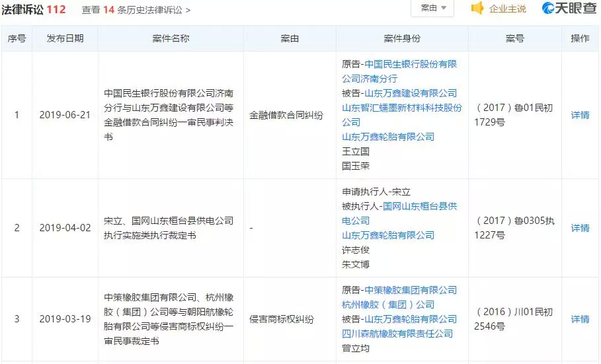Open 详情 for case 鲁0305执1227号
Screen dimensions: 601x364
point(580,228)
